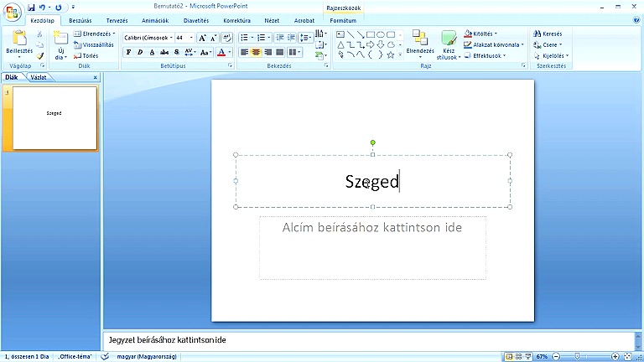The height and width of the screenshot is (362, 644).
Task: Toggle bold formatting F button
Action: [x=128, y=52]
